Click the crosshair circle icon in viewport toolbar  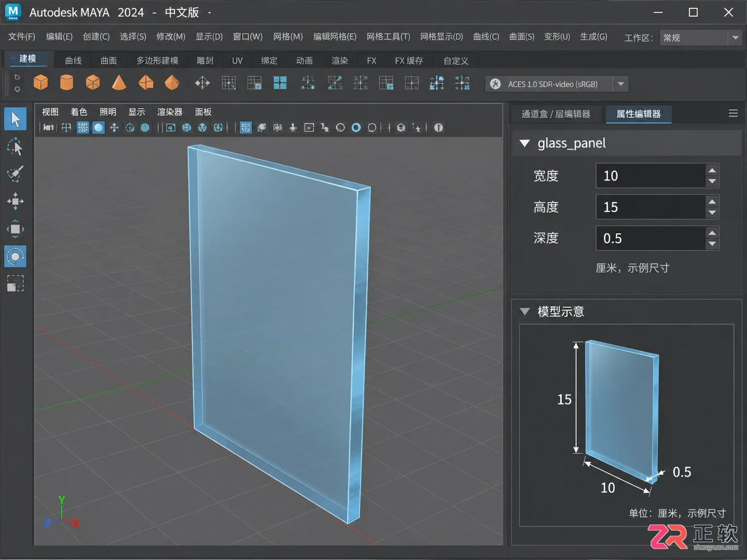pyautogui.click(x=130, y=128)
